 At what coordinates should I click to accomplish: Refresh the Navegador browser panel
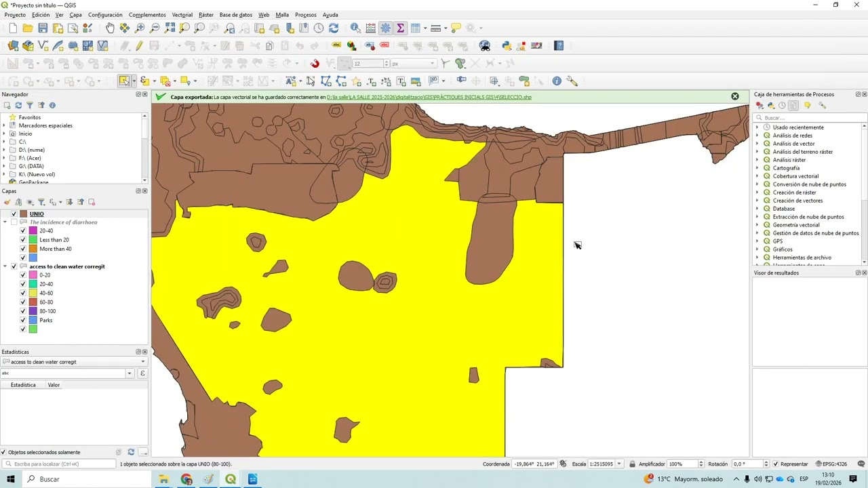(18, 105)
